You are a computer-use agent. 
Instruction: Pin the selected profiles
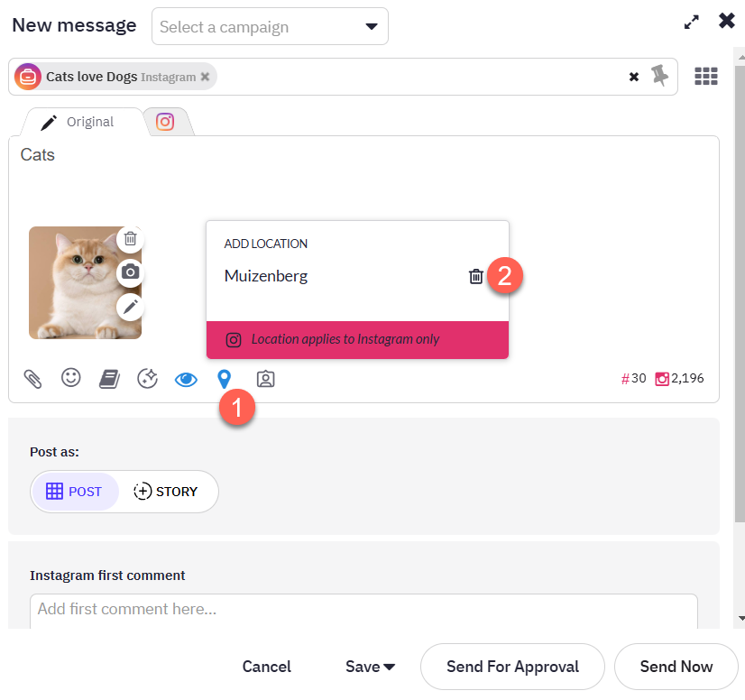click(x=659, y=76)
